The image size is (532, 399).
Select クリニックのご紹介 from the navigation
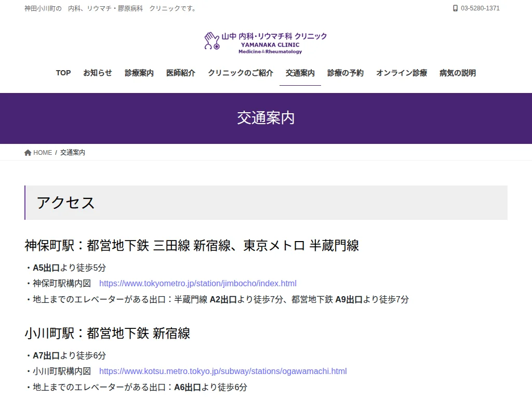coord(240,73)
